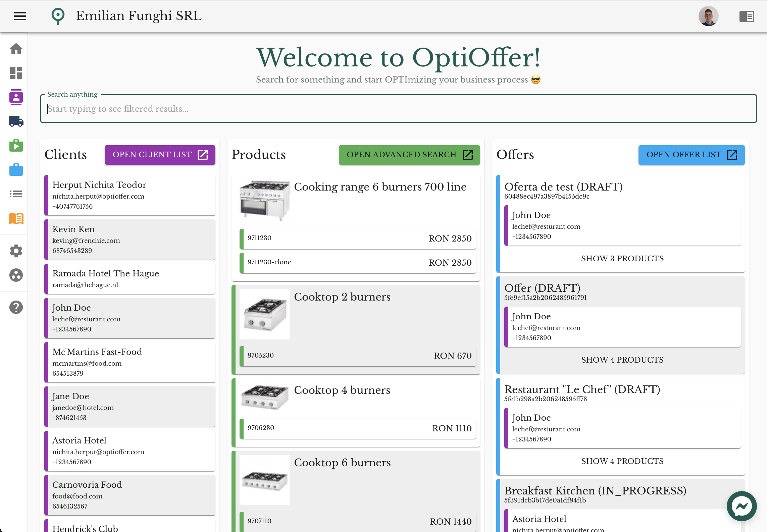Click the blue briefcase sidebar icon
Screen dimensions: 767x532
pos(16,170)
